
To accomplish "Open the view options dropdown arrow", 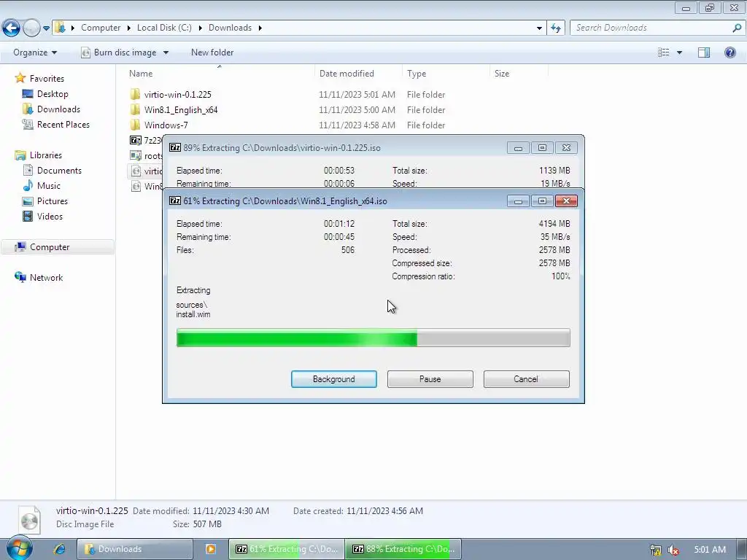I will [679, 52].
